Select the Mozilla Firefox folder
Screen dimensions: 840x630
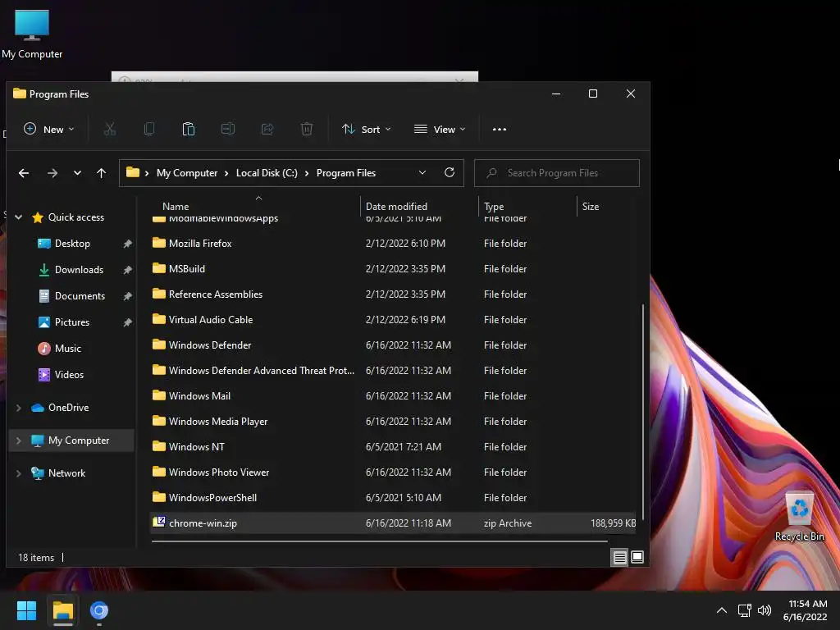click(x=393, y=243)
